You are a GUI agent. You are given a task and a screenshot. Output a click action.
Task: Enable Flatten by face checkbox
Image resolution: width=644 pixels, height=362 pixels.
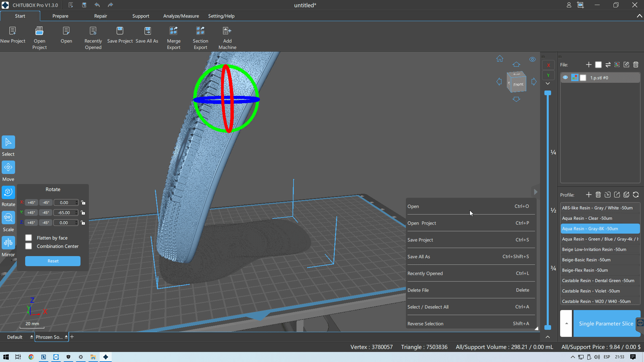29,238
